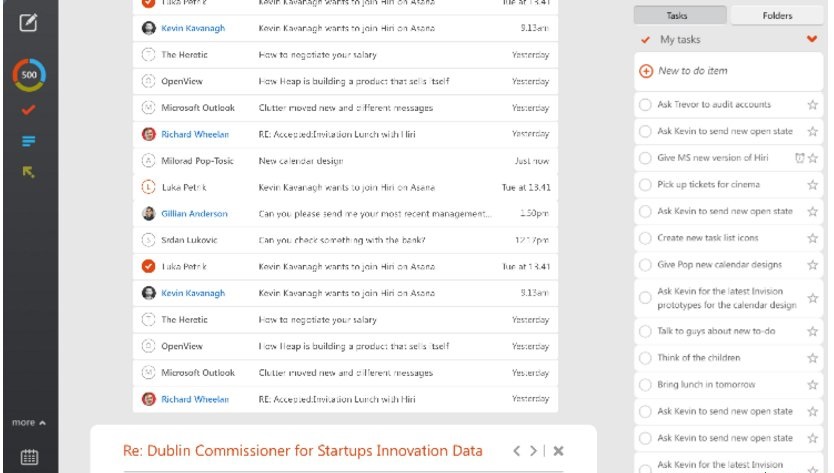Click the reminder alarm icon on Give MS task
The height and width of the screenshot is (473, 834).
point(799,157)
